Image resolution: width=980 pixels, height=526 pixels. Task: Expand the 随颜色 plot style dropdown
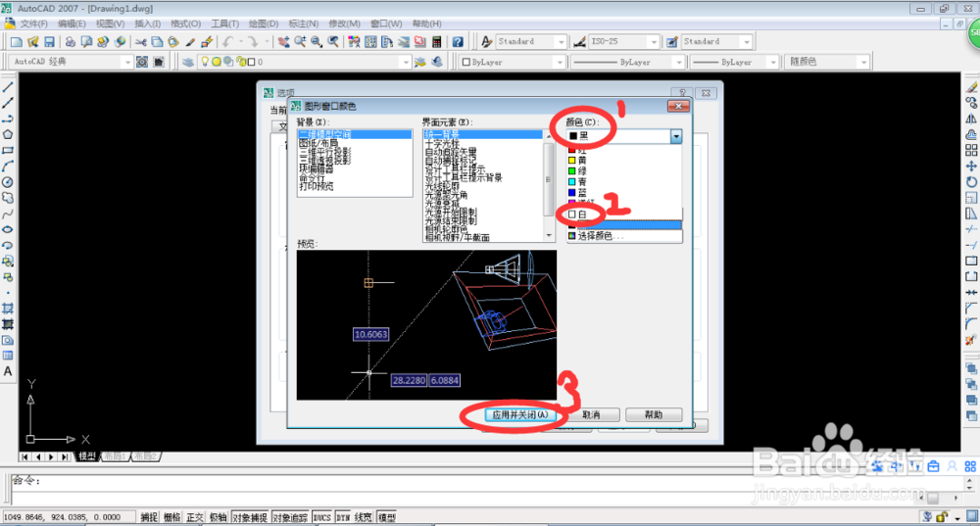click(863, 62)
